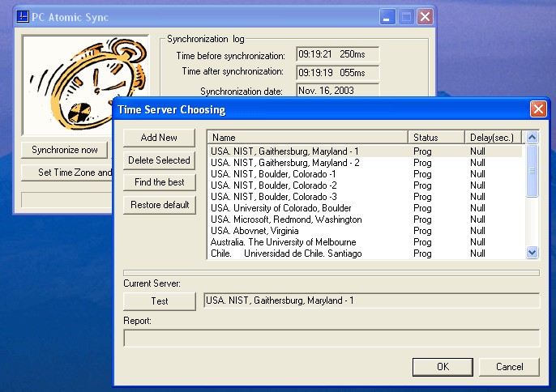Cancel the server selection dialog
The image size is (556, 392).
508,367
